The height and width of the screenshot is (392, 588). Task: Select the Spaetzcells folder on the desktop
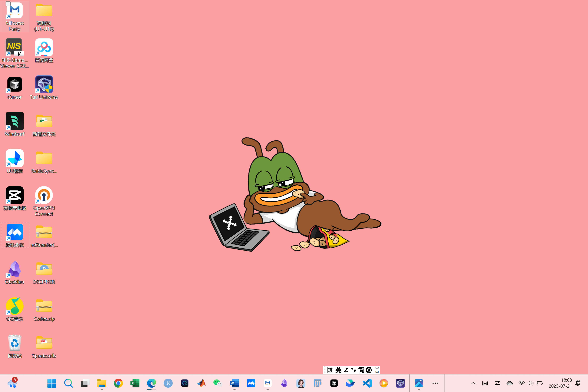(x=44, y=347)
